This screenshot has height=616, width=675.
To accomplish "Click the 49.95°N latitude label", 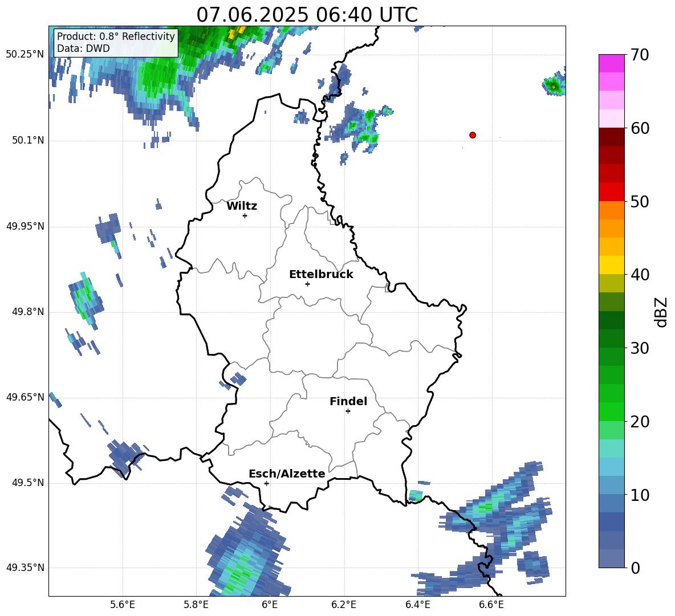I will coord(25,226).
